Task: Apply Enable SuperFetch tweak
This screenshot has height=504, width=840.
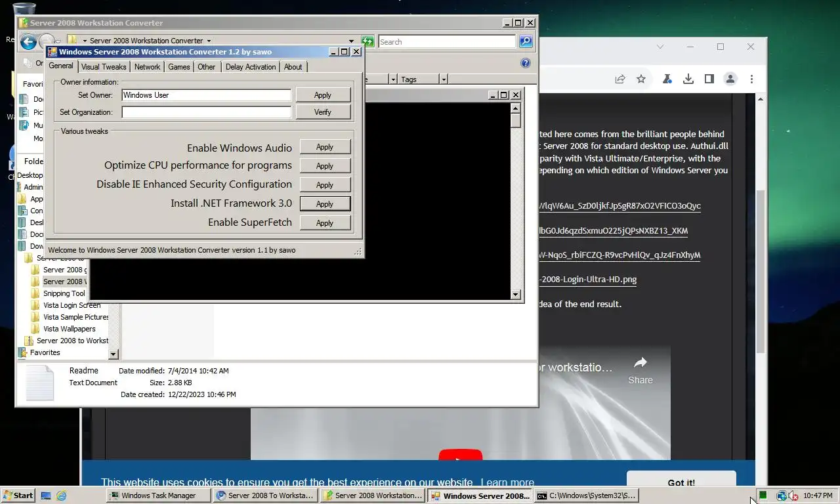Action: point(325,223)
